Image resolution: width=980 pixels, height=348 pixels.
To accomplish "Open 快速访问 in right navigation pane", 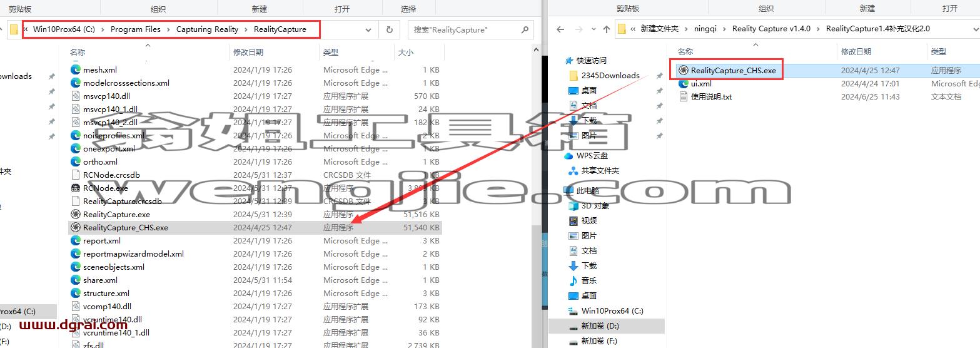I will coord(591,60).
